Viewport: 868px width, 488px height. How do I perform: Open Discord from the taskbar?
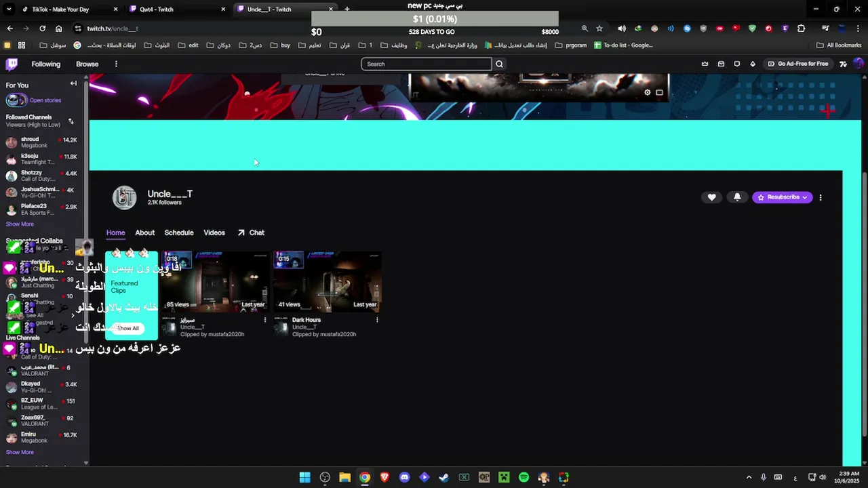[405, 477]
